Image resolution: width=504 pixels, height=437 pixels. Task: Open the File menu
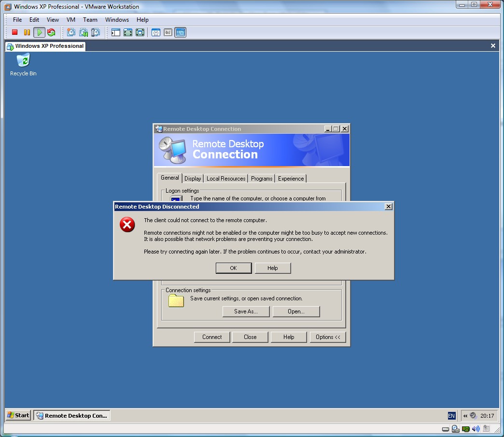coord(17,20)
